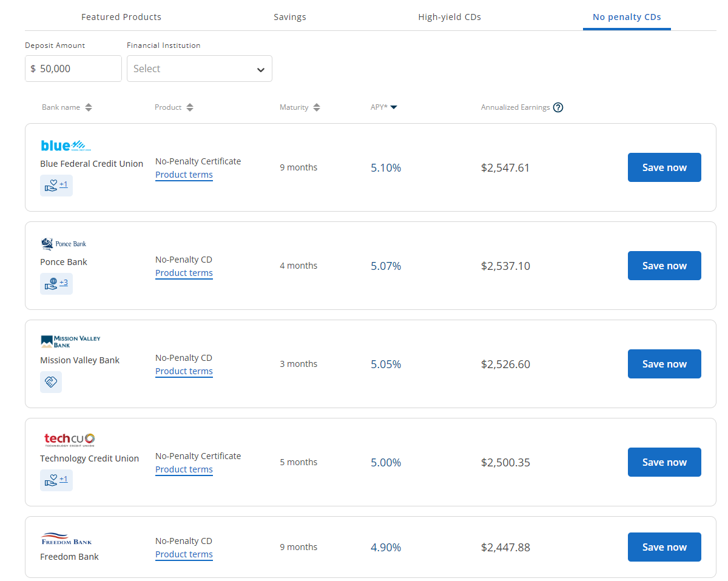
Task: Click the Technology Credit Union name text
Action: coord(89,458)
